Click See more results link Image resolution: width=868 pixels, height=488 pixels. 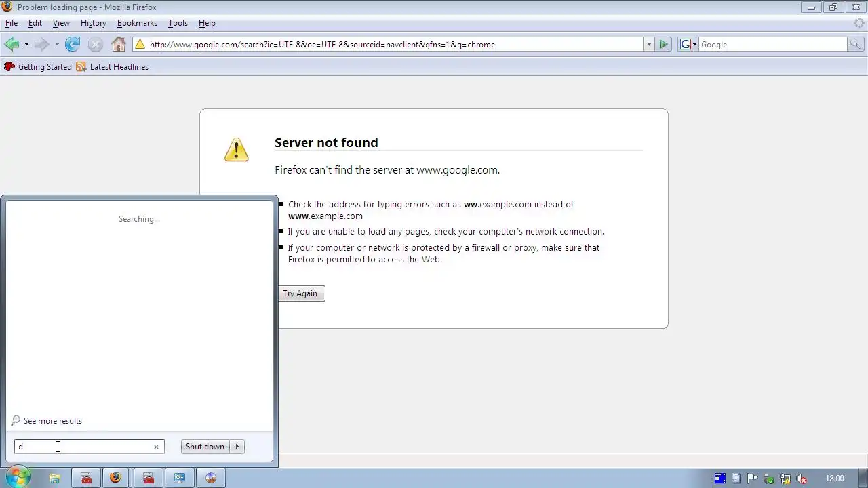(53, 421)
